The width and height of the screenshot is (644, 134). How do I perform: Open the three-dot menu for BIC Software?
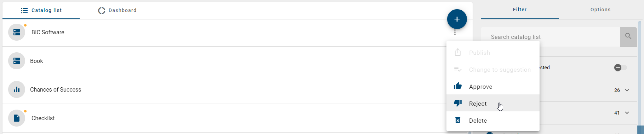(455, 33)
